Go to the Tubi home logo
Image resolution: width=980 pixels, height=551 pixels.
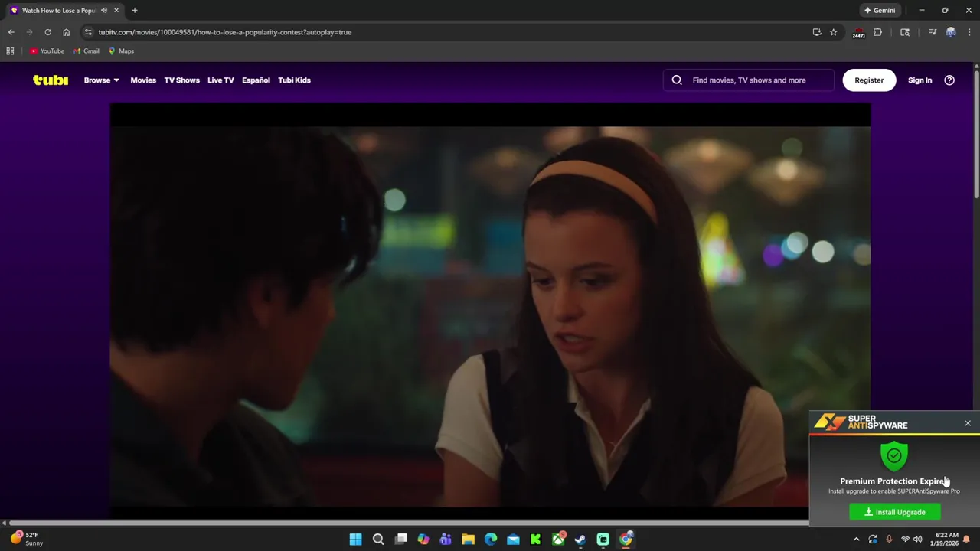pyautogui.click(x=51, y=80)
